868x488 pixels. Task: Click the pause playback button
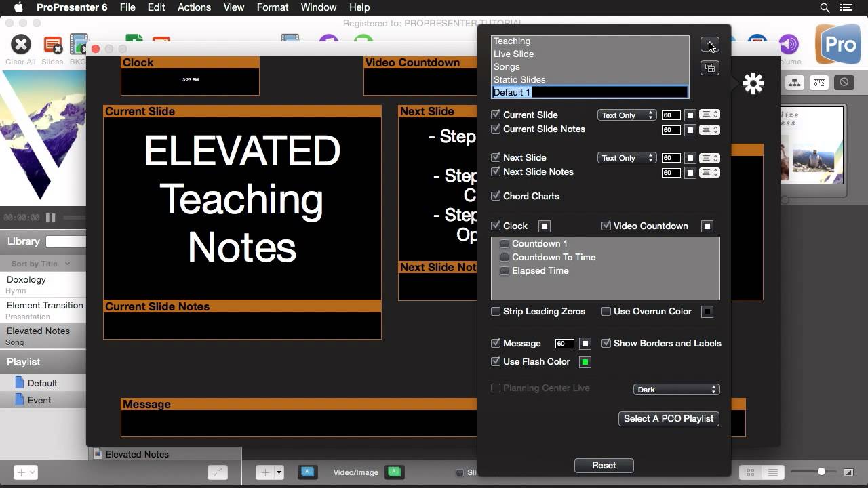50,218
